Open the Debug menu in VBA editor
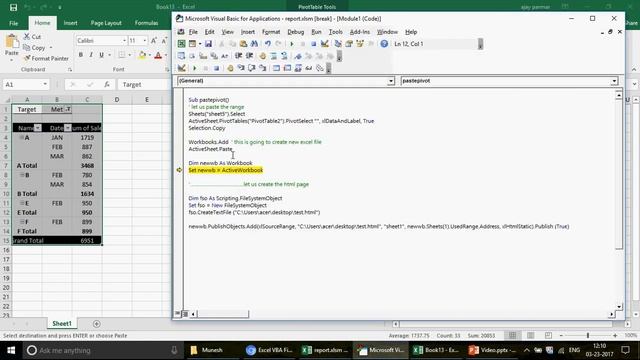 [296, 32]
